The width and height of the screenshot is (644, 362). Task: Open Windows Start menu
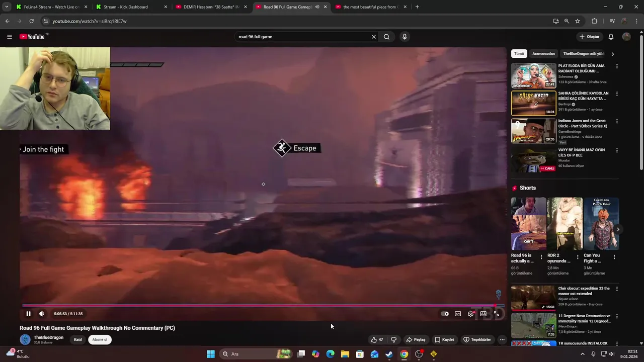(211, 354)
